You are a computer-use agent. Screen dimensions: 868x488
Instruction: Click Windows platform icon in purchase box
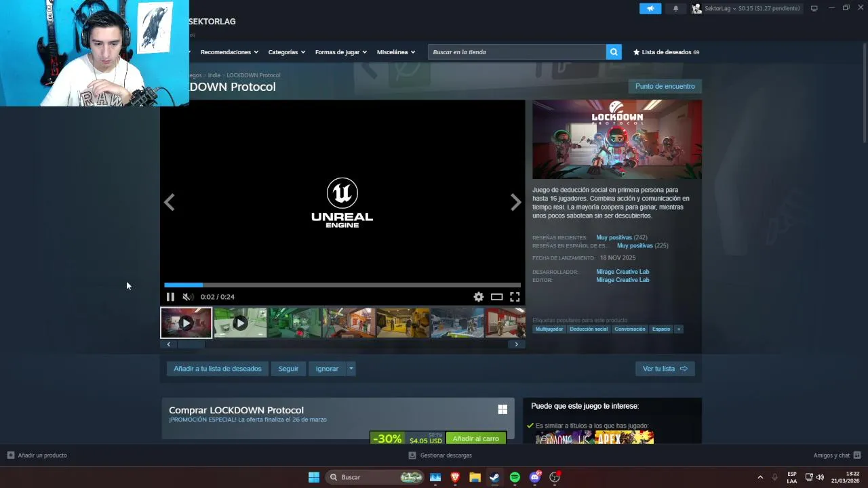(x=502, y=409)
